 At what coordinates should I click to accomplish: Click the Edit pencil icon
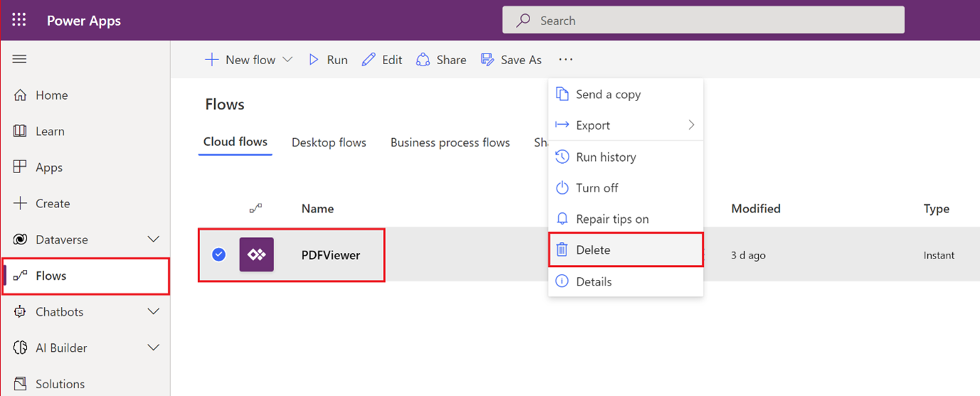tap(369, 60)
